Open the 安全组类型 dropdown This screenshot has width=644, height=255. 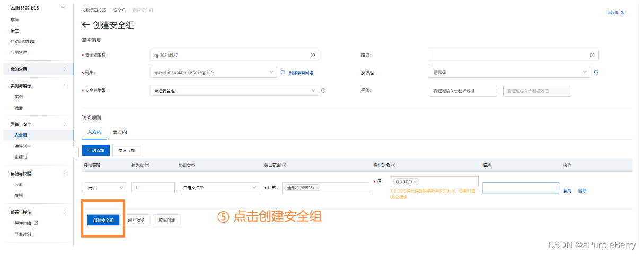point(234,90)
